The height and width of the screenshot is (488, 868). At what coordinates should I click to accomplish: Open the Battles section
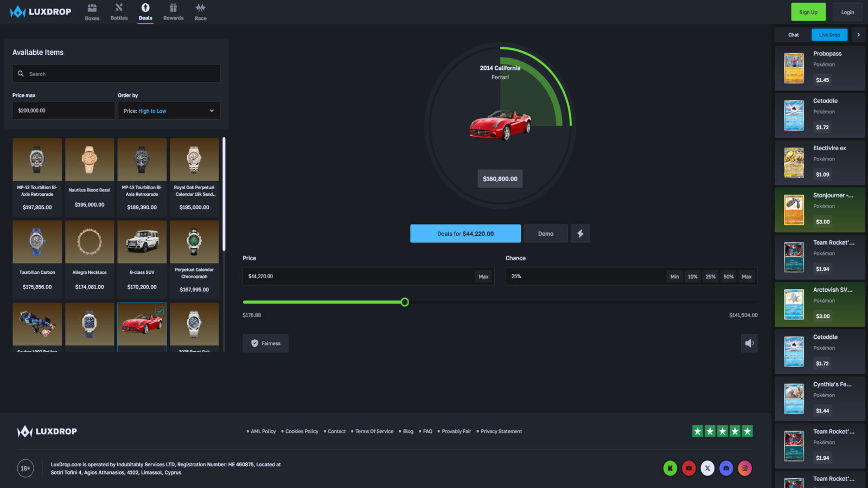(119, 12)
